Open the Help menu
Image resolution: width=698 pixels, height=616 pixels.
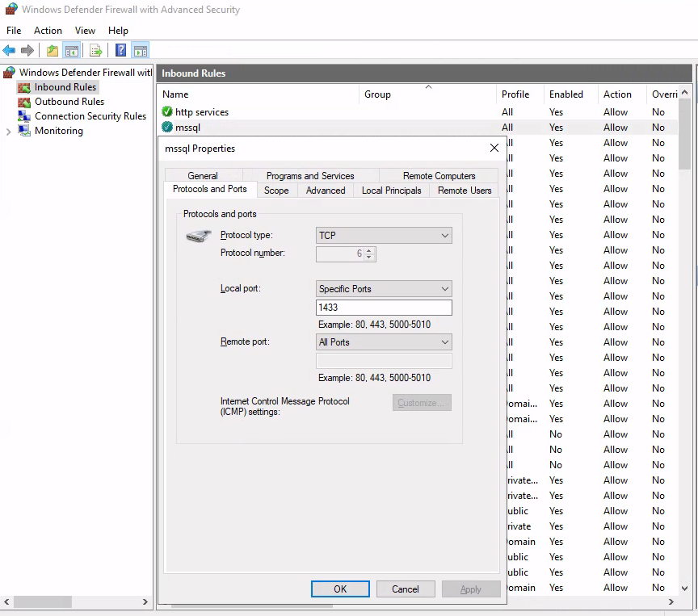[x=118, y=30]
